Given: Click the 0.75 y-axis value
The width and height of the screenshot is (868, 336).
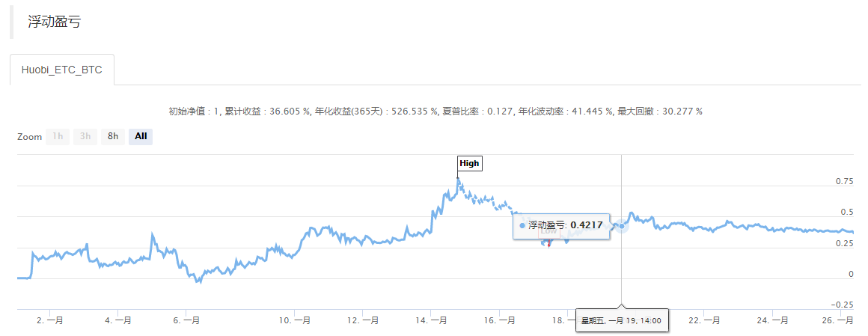Looking at the screenshot, I should click(844, 181).
